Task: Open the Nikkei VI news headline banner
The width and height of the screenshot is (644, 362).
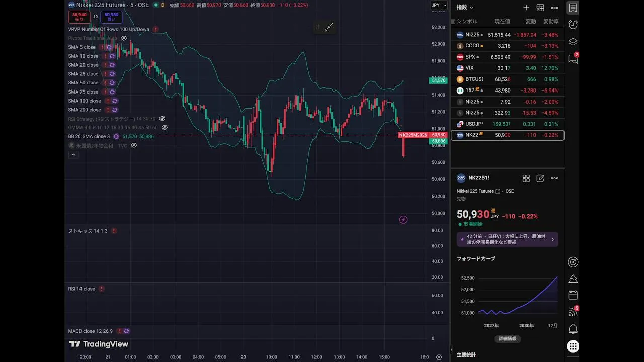Action: click(x=507, y=239)
